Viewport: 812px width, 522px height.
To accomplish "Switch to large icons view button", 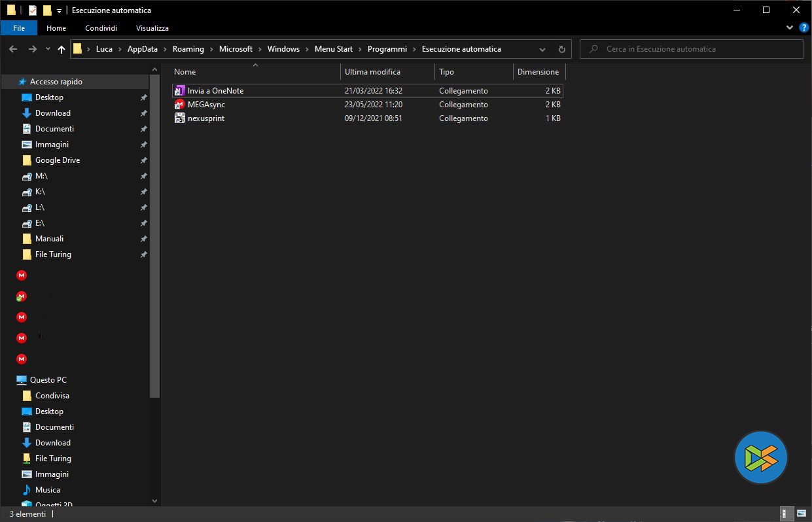I will click(801, 514).
